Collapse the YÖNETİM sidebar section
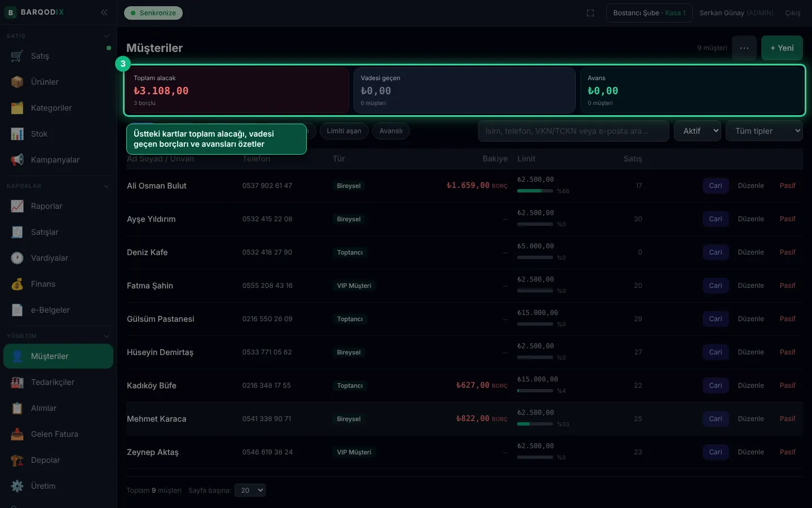The height and width of the screenshot is (508, 812). tap(107, 336)
